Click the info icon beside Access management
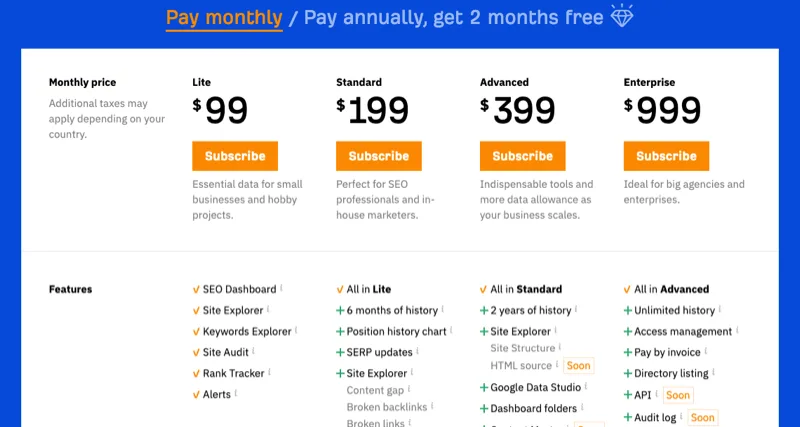Image resolution: width=800 pixels, height=427 pixels. pos(738,330)
